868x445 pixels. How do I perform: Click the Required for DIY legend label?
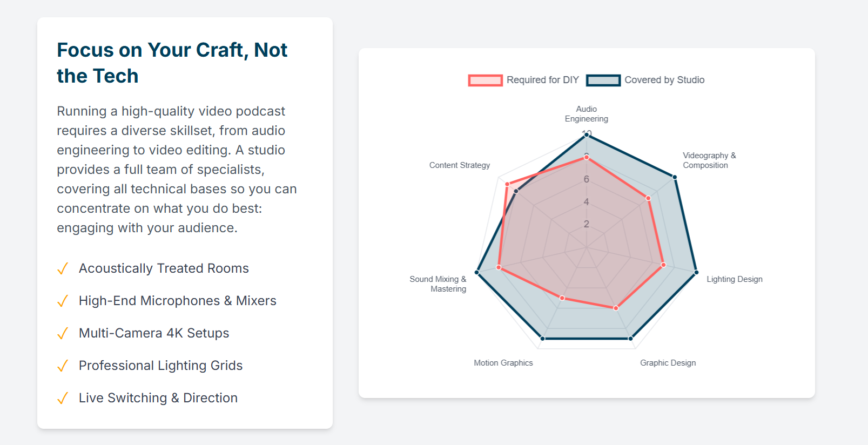click(542, 80)
